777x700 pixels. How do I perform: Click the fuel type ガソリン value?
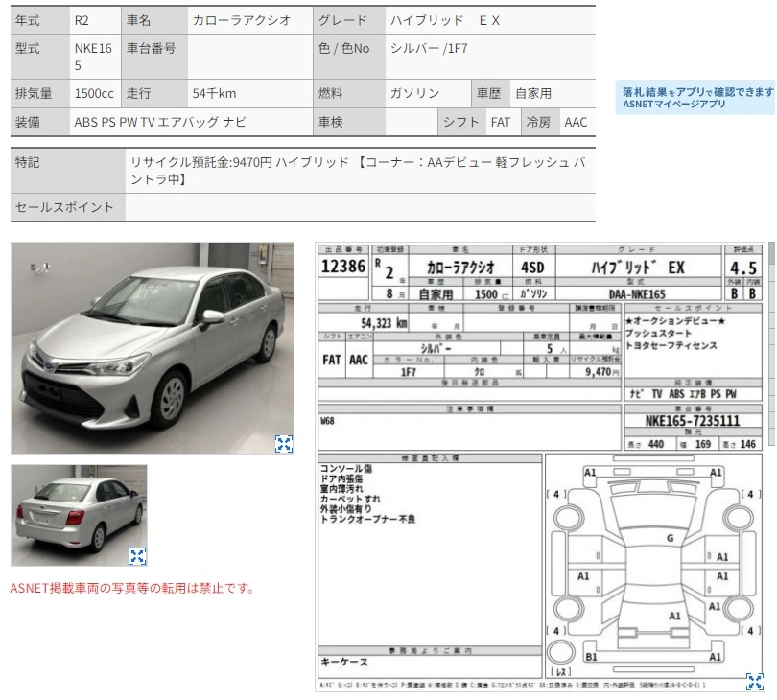(x=414, y=93)
